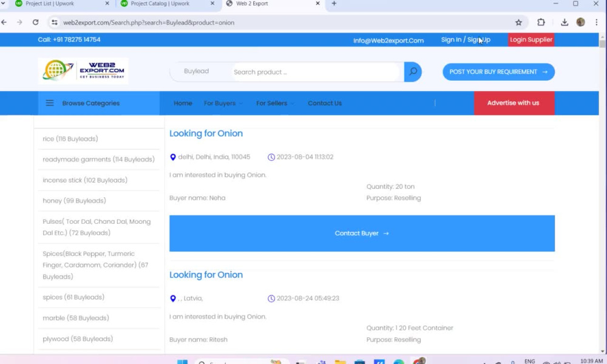Click the Search product input field
The height and width of the screenshot is (364, 607).
coord(316,72)
